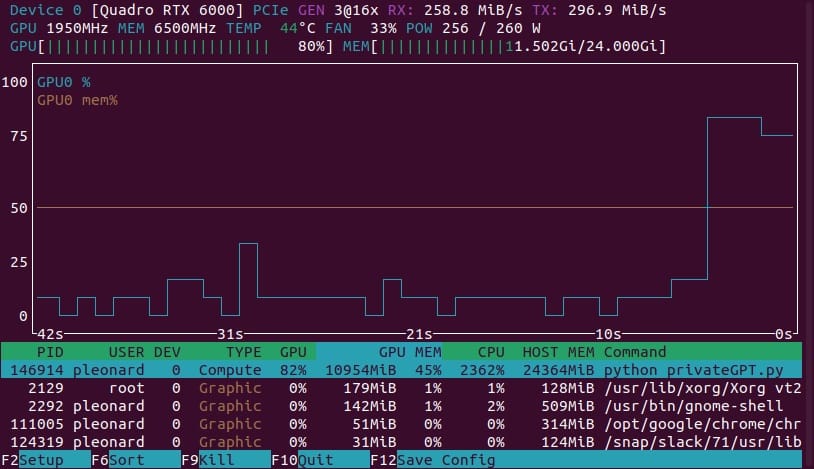814x469 pixels.
Task: Select the gnome-shell process row
Action: pos(400,406)
